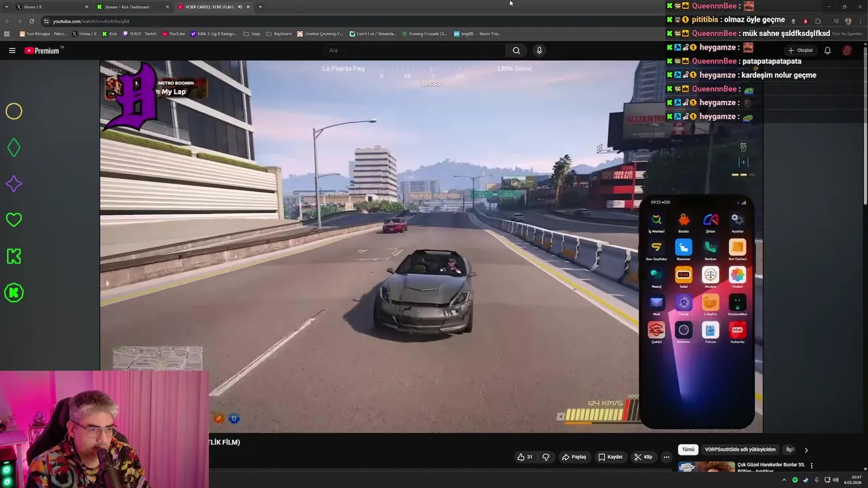This screenshot has height=488, width=868.
Task: Click round green K badge overlay
Action: (x=14, y=293)
